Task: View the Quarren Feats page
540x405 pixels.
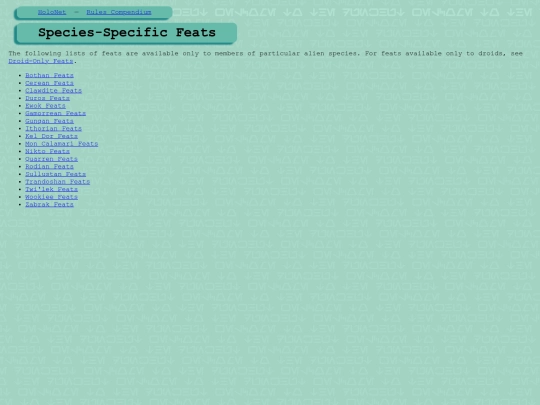Action: point(51,159)
